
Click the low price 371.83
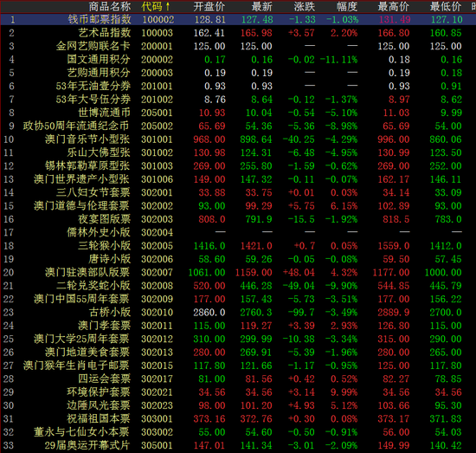(446, 418)
